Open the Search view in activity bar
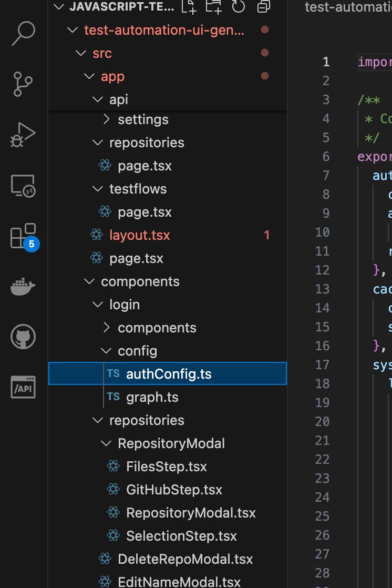This screenshot has width=392, height=588. 23,33
